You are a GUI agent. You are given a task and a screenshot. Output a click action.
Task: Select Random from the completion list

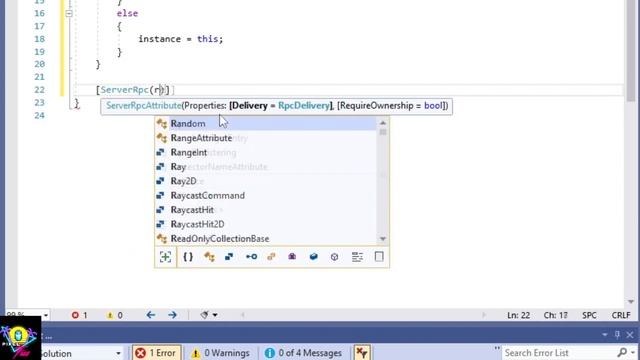pyautogui.click(x=266, y=124)
